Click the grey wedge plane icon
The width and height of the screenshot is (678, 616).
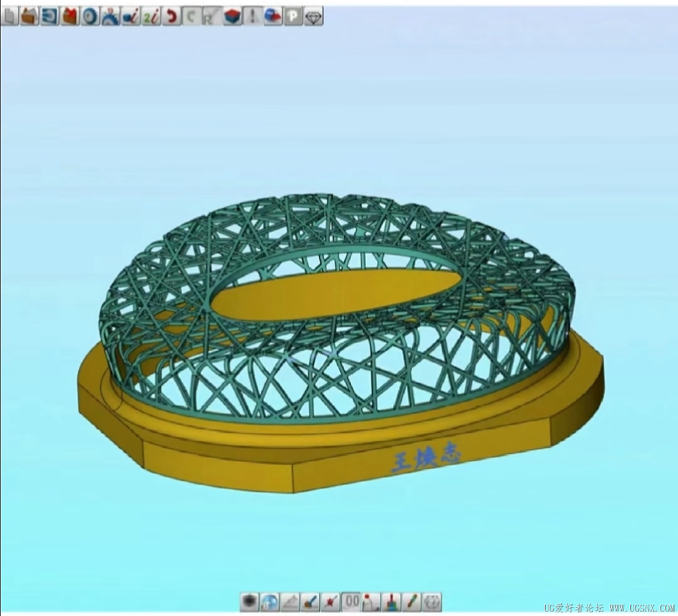tap(290, 602)
